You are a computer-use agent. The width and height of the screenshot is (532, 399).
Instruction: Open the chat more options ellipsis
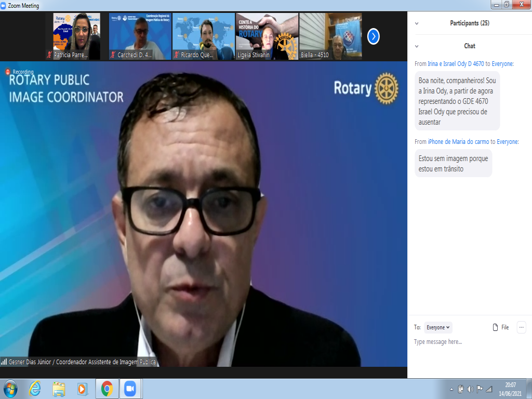pyautogui.click(x=521, y=327)
